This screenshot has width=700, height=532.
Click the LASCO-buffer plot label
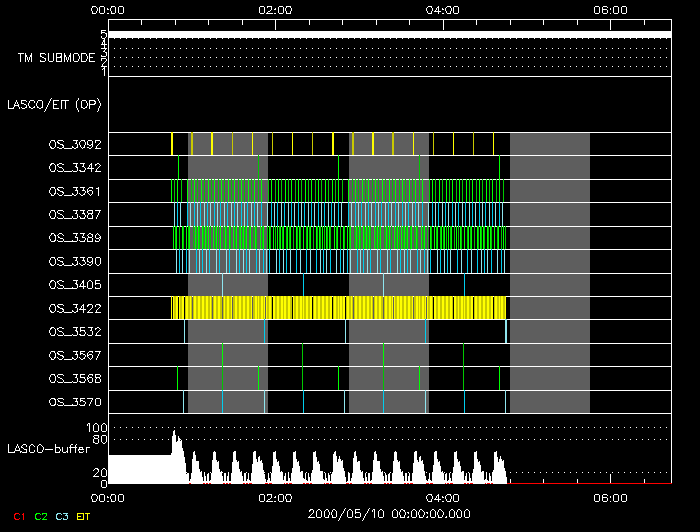[49, 449]
